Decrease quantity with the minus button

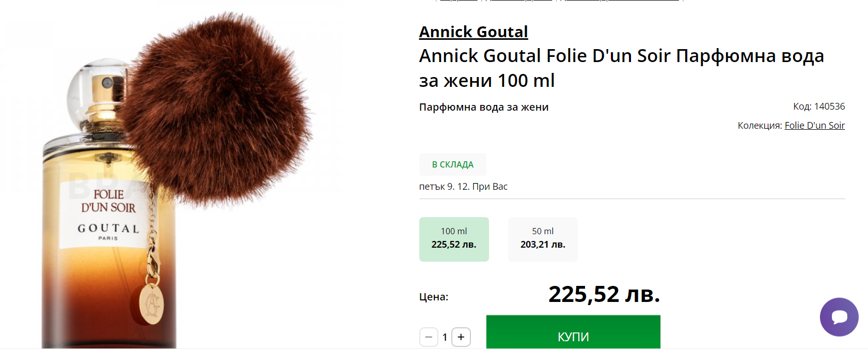tap(429, 337)
